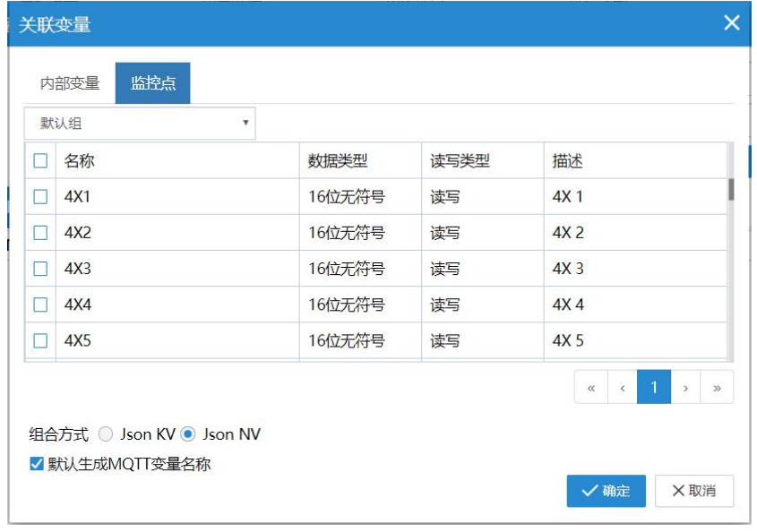757x532 pixels.
Task: Jump to last page with » button
Action: coord(717,387)
